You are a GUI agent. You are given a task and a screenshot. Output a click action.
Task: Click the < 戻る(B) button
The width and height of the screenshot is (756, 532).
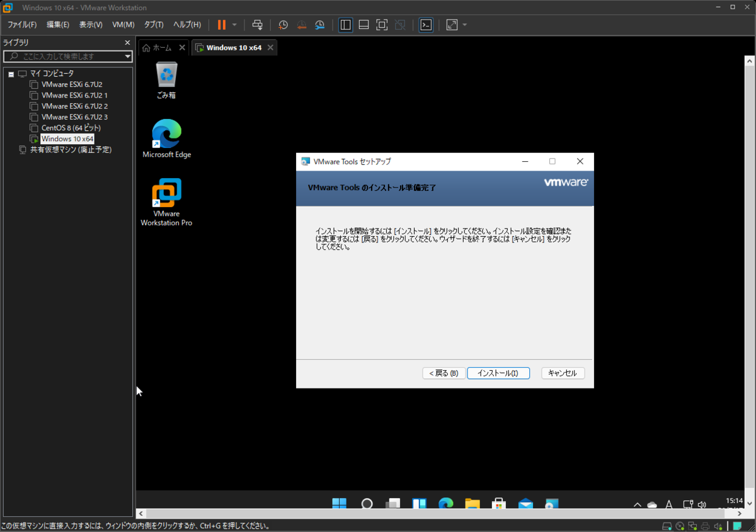click(x=444, y=373)
